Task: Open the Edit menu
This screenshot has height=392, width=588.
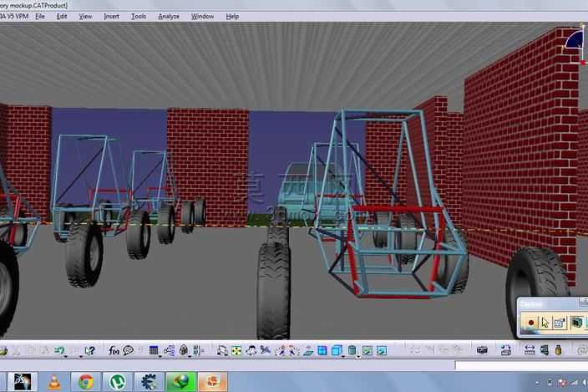Action: 62,17
